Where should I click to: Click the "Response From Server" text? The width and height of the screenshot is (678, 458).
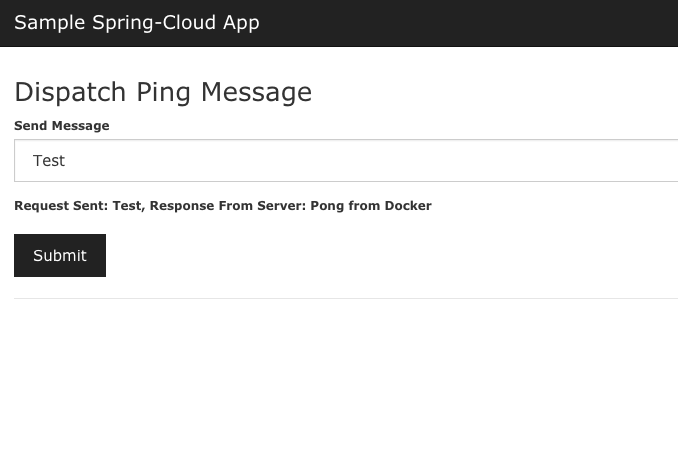227,206
